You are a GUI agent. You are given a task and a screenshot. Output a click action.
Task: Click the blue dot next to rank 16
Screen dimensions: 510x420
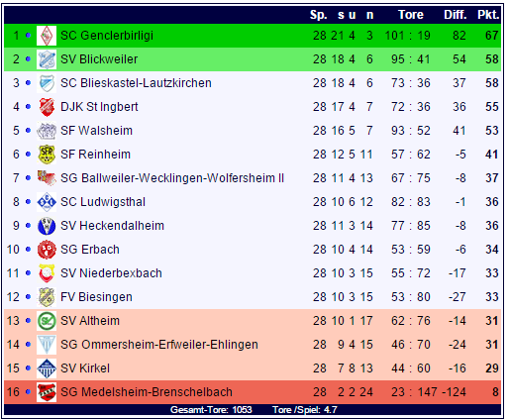[28, 391]
